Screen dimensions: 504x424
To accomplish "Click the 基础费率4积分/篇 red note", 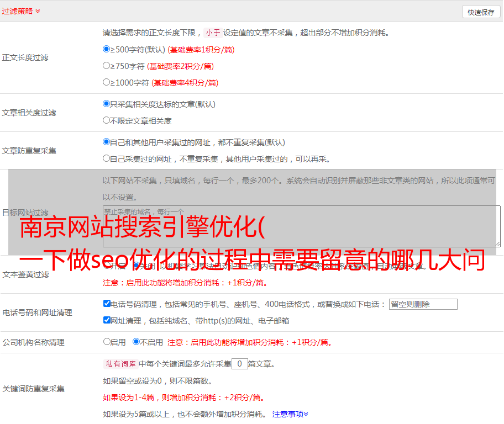I will (185, 83).
